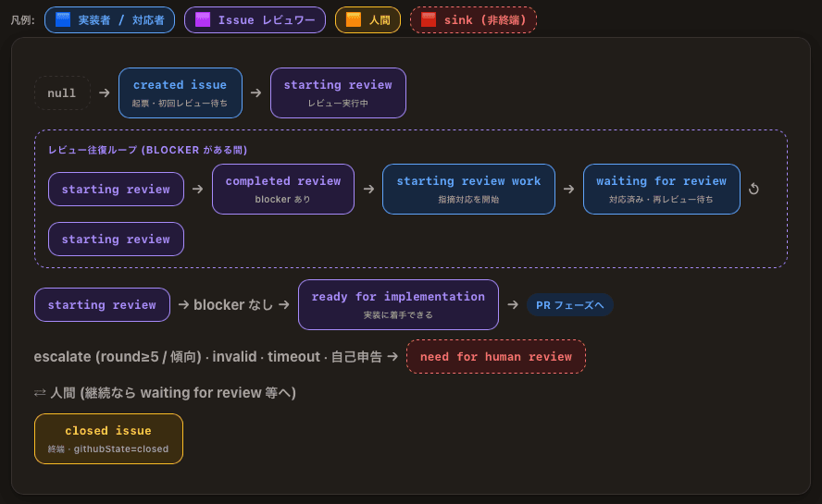Click the 対応済み・再レビュー待ち subtitle
822x504 pixels.
661,200
